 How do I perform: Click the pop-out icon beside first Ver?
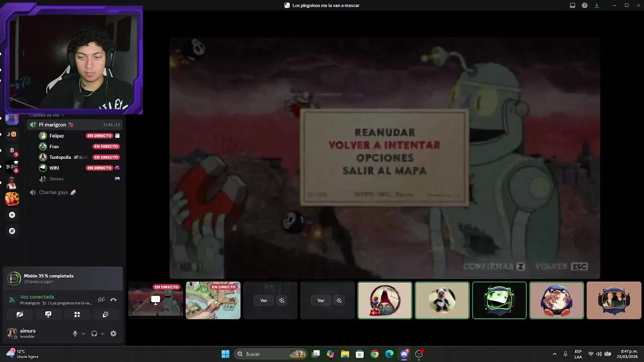point(282,300)
